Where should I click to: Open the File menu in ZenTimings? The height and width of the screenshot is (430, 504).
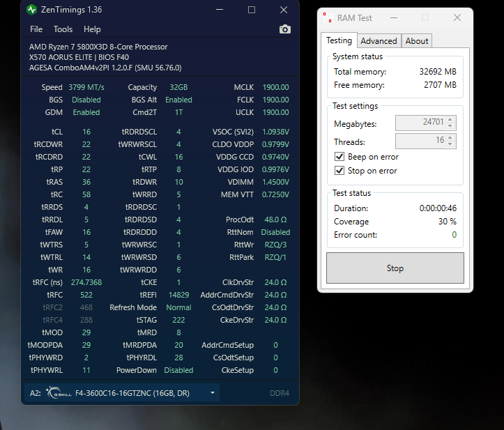tap(36, 29)
